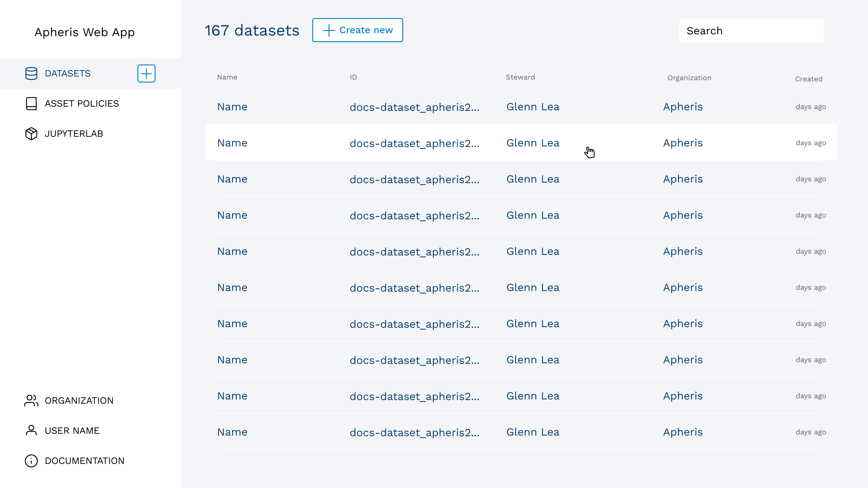This screenshot has width=868, height=488.
Task: Click the plus icon inside Create new button
Action: 328,30
